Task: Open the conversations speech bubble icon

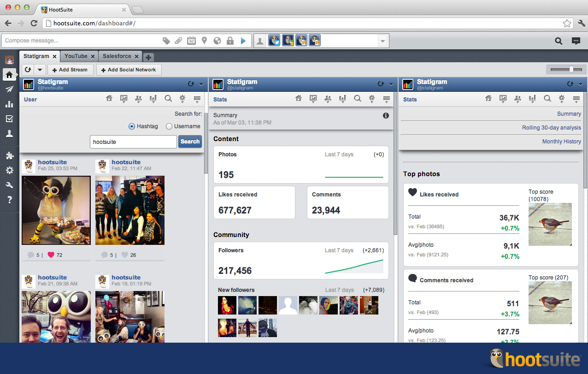Action: pos(576,41)
